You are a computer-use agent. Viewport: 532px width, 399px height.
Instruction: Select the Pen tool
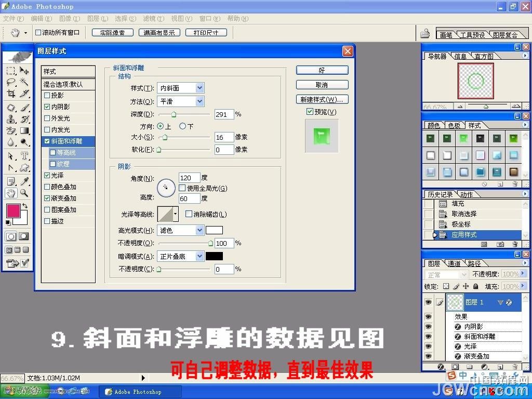11,168
